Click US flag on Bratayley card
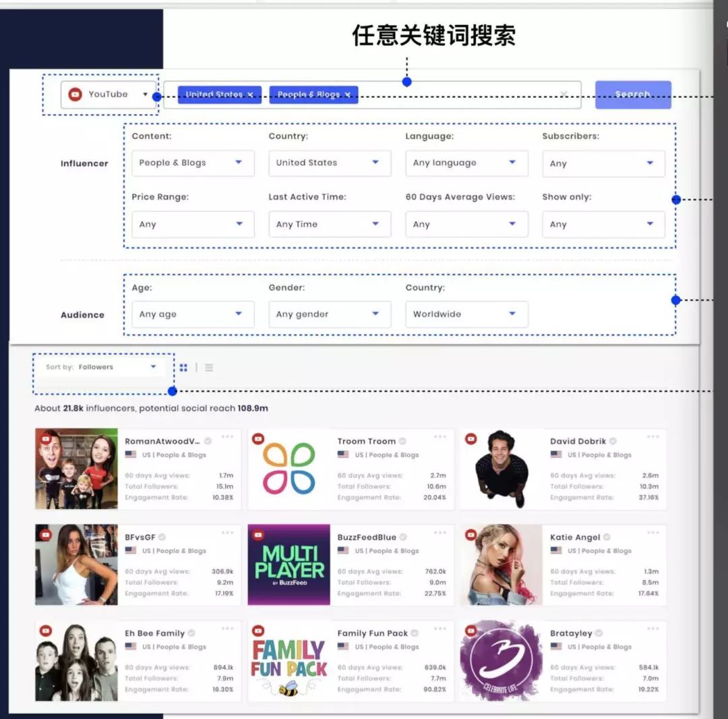 [x=555, y=647]
